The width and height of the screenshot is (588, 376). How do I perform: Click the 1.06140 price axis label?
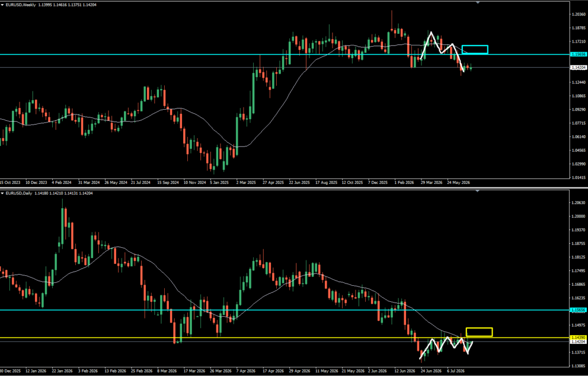tap(579, 137)
